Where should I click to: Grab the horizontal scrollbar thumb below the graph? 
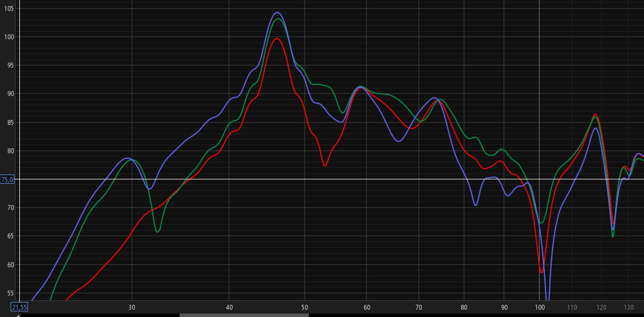click(244, 315)
